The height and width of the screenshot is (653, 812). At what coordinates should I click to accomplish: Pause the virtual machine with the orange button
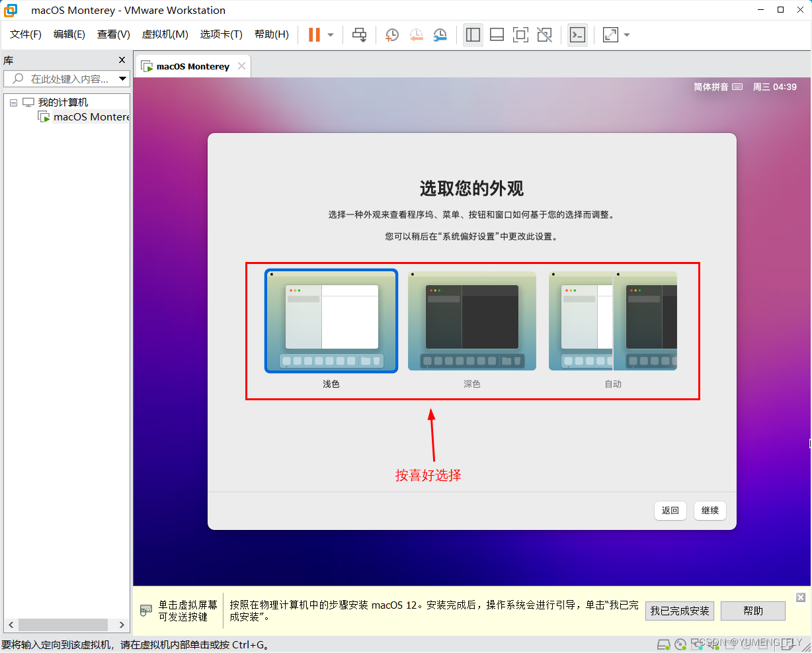(x=314, y=35)
